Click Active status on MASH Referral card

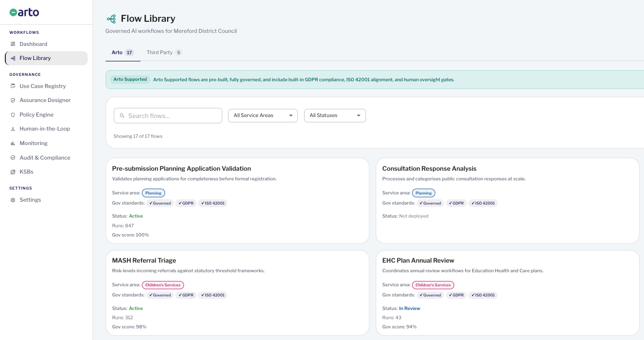[136, 309]
